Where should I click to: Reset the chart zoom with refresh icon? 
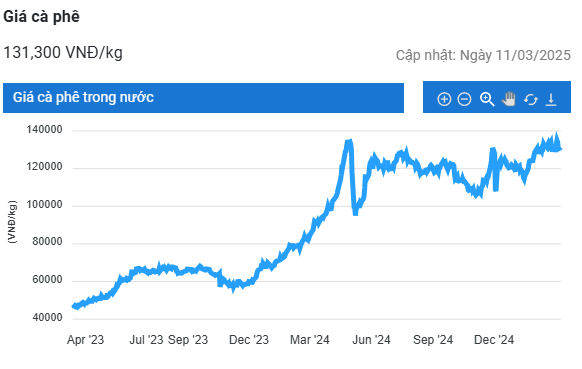(530, 99)
